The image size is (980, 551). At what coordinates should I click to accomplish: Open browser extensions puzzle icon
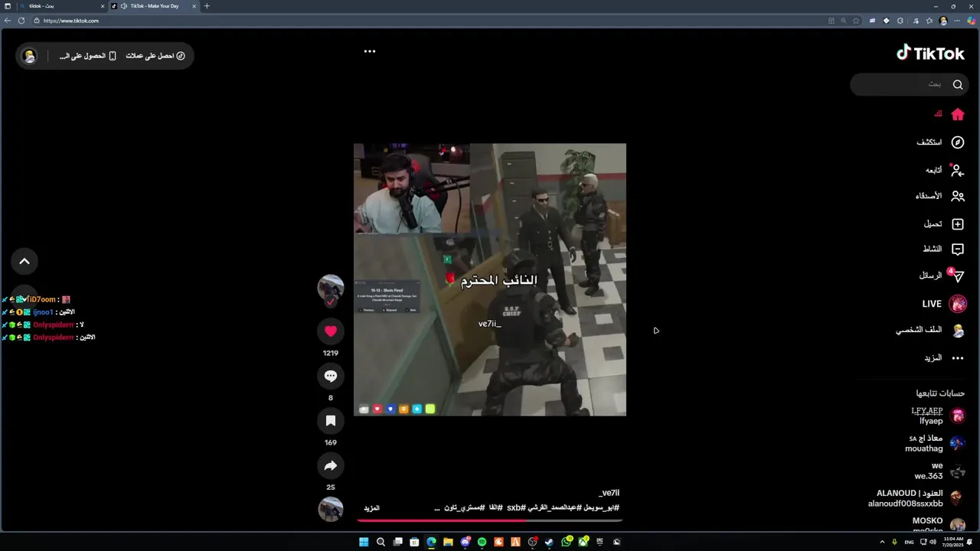tap(900, 21)
